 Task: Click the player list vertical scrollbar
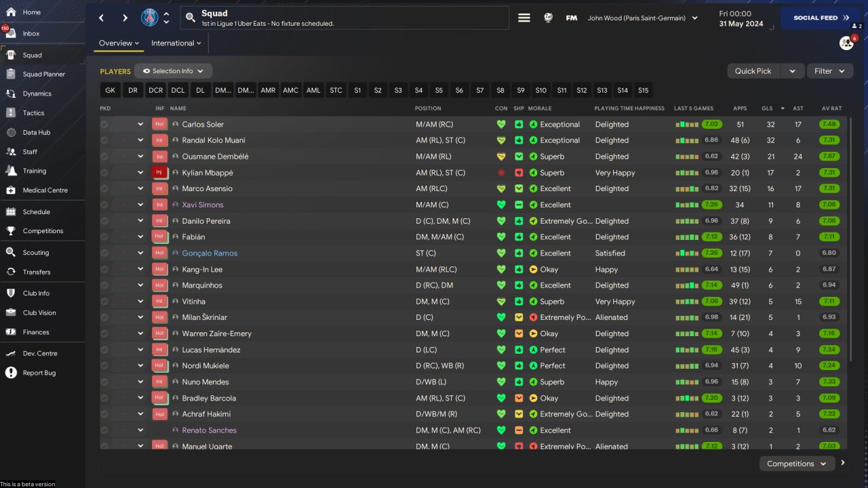tap(850, 239)
